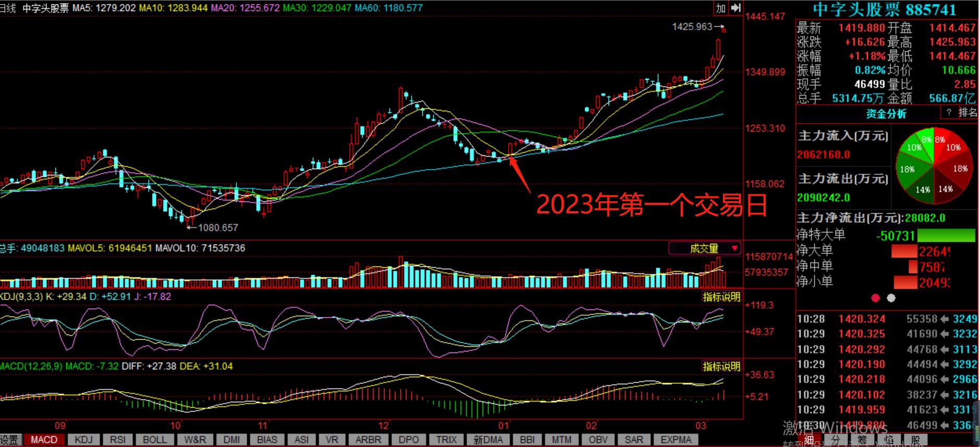
Task: Switch to the W&R indicator tab
Action: pos(195,440)
